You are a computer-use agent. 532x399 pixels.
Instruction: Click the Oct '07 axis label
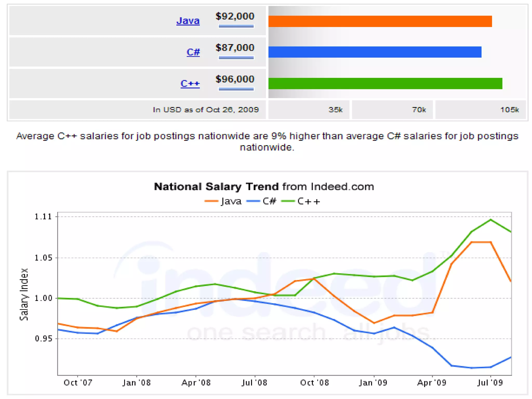(78, 383)
